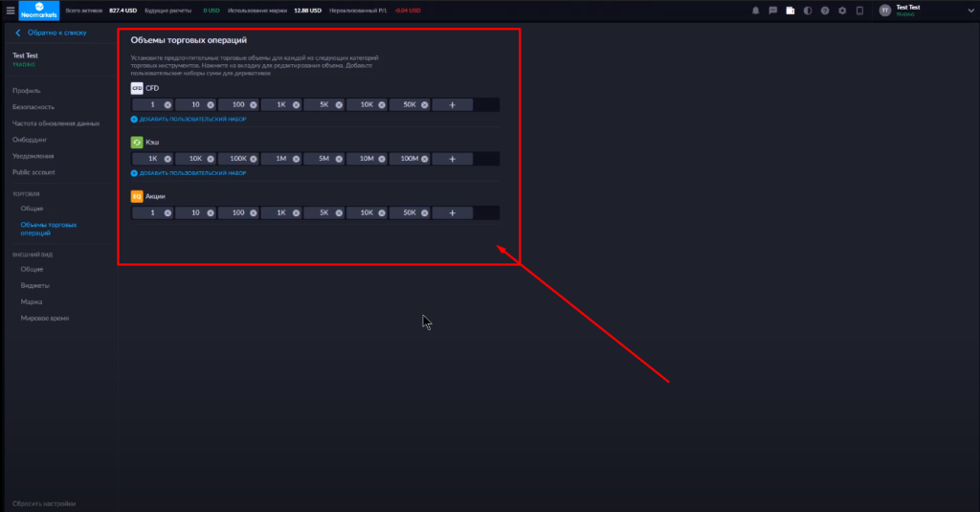Open the settings gear icon
This screenshot has height=512, width=980.
pos(842,11)
